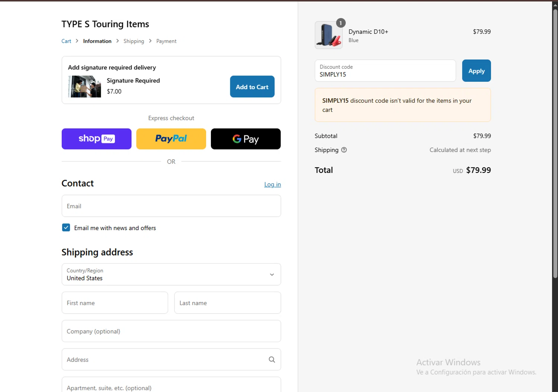
Task: Click the Subtotal $79.99 amount
Action: [482, 136]
